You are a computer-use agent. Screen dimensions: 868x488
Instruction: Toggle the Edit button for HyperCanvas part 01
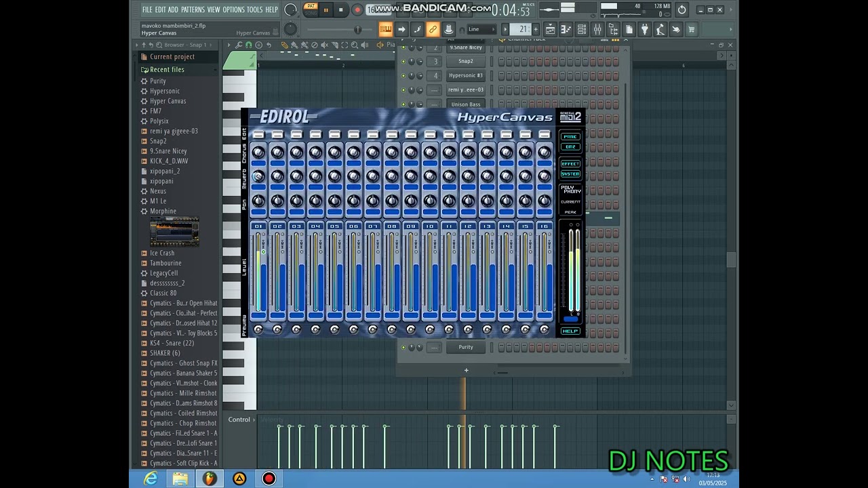coord(258,135)
